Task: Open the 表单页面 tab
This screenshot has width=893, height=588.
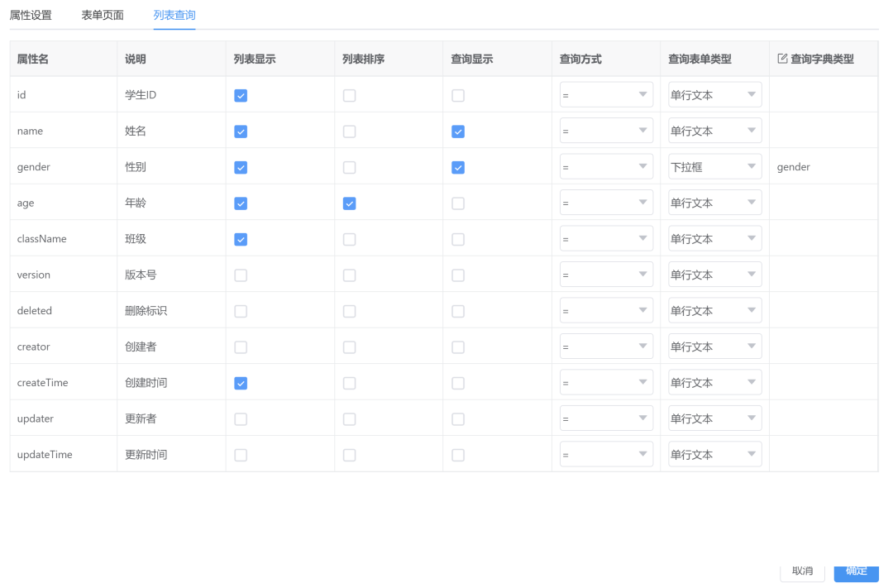Action: [x=103, y=15]
